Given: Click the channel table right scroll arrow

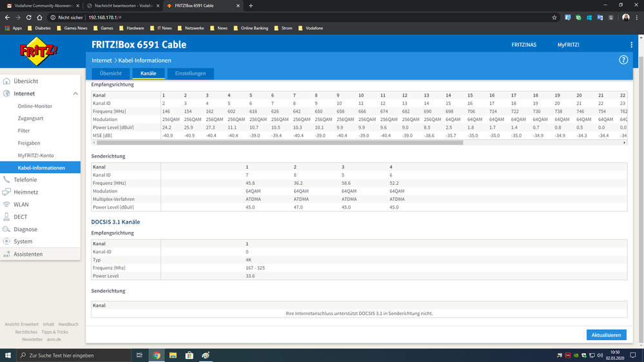Looking at the screenshot, I should coord(624,143).
